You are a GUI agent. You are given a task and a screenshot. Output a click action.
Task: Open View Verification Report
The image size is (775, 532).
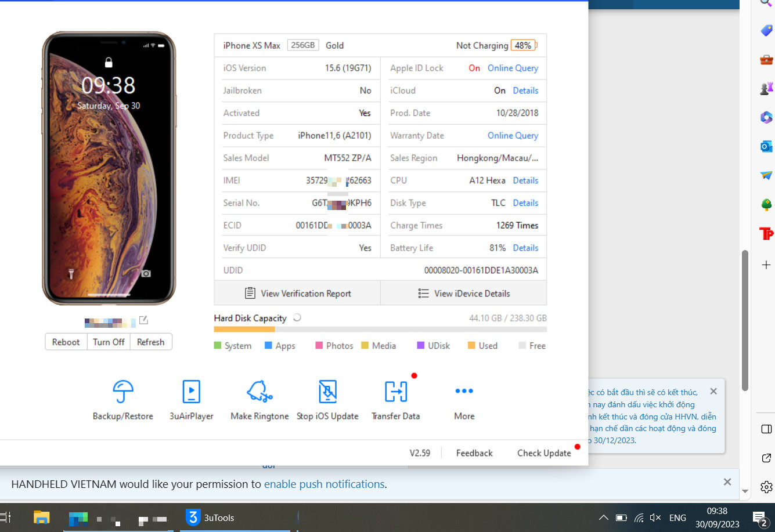297,294
